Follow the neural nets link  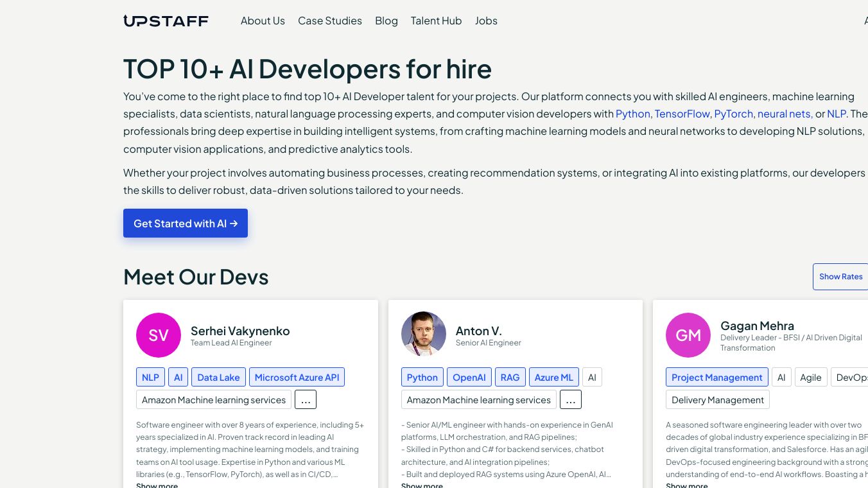click(x=785, y=114)
